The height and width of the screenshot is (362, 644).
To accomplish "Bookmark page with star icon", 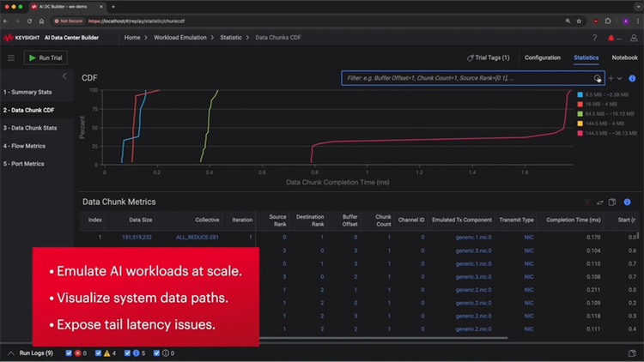I will point(579,21).
